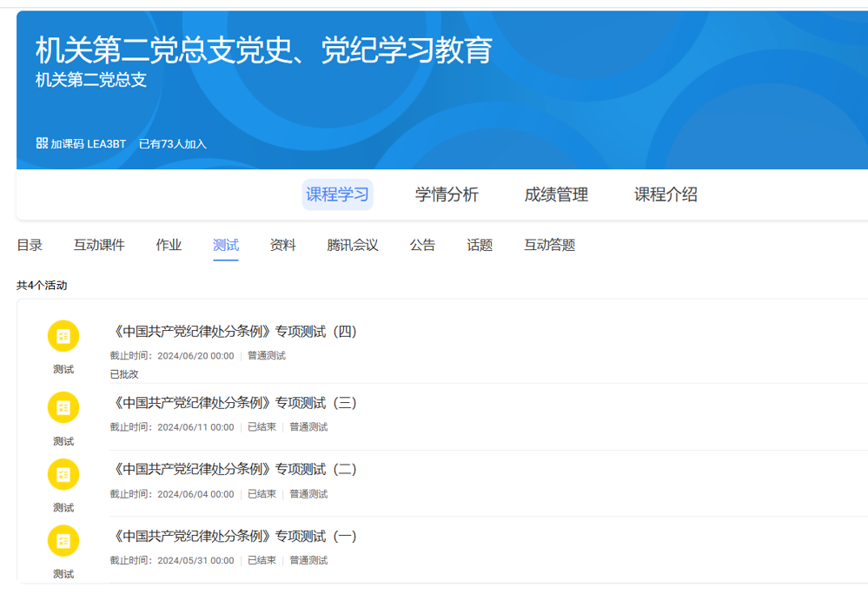View the 公告 sub-tab
The height and width of the screenshot is (594, 868).
click(422, 245)
